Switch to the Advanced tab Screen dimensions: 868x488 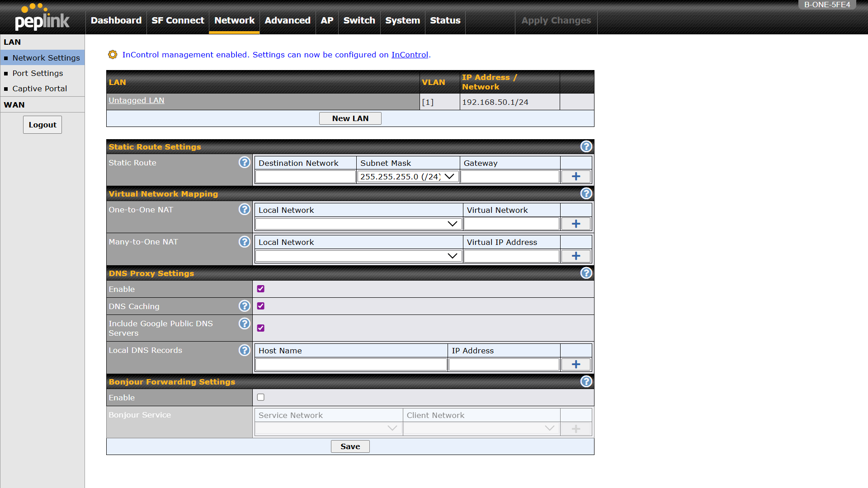[288, 20]
